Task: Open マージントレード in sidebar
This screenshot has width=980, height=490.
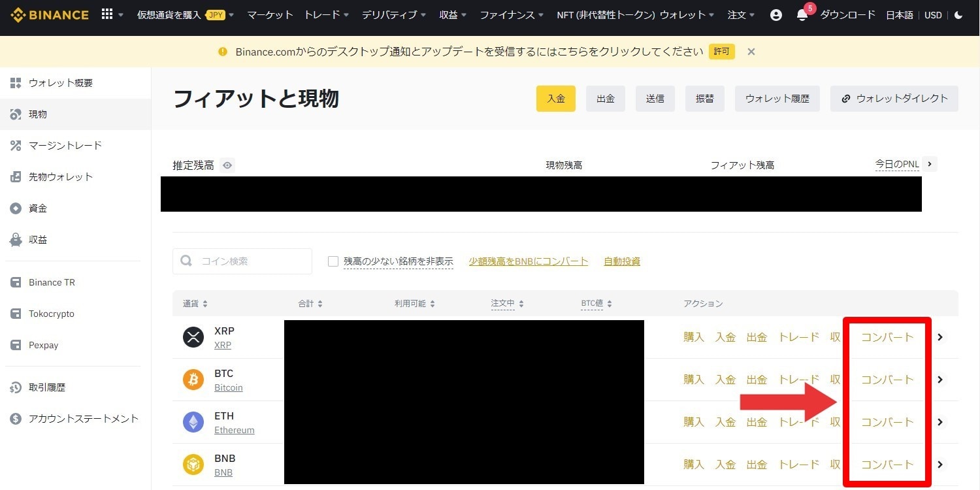Action: pyautogui.click(x=75, y=146)
